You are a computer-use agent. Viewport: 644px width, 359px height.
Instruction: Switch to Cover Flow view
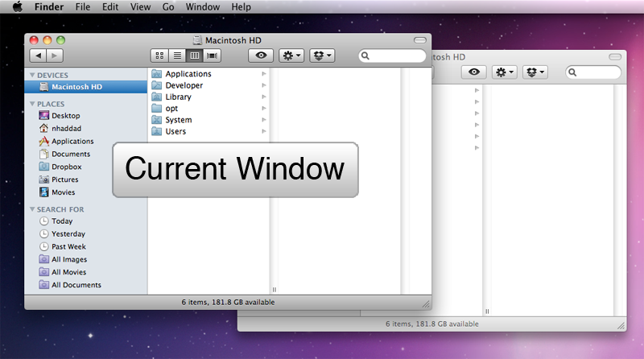tap(213, 56)
